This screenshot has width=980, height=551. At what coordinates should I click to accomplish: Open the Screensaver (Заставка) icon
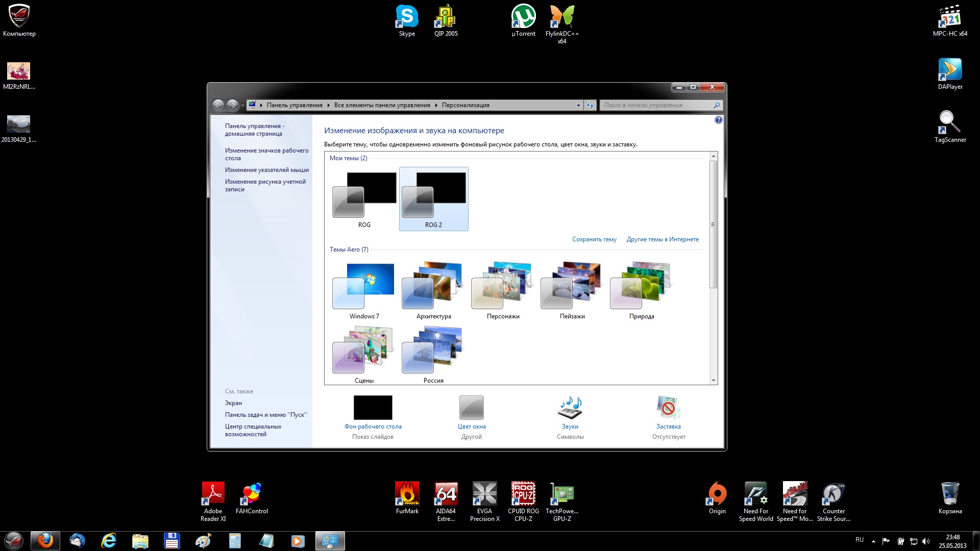(668, 408)
